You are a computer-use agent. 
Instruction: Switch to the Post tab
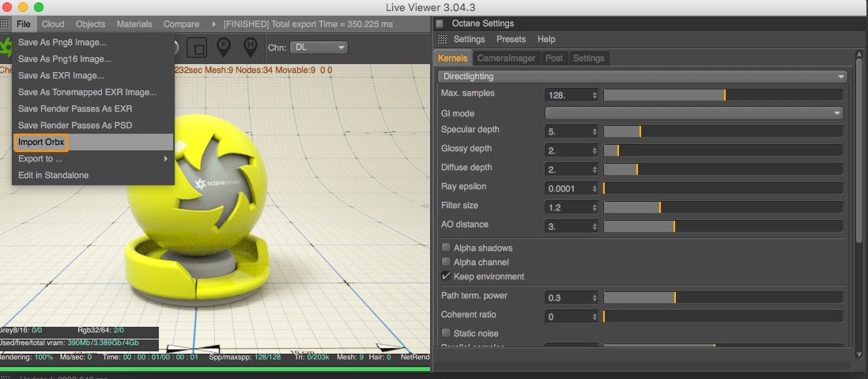[x=554, y=59]
